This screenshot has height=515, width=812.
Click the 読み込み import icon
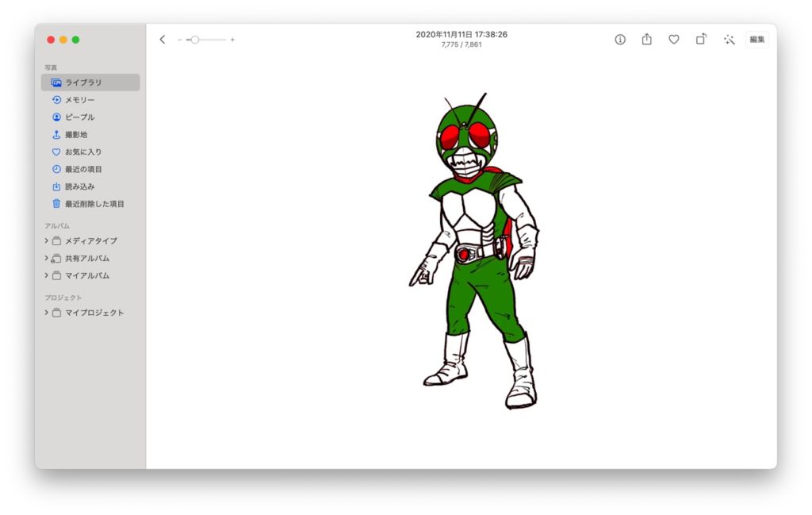[56, 186]
